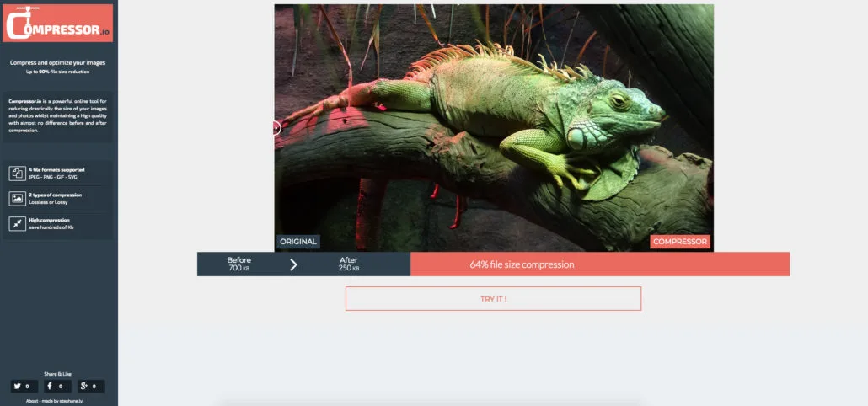Share on Google Plus button
The width and height of the screenshot is (868, 406).
[x=91, y=386]
